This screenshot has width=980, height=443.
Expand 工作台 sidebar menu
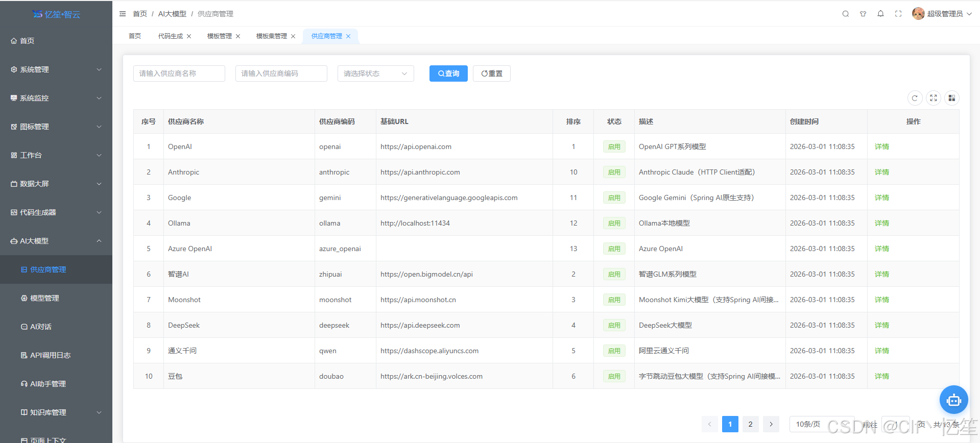56,155
